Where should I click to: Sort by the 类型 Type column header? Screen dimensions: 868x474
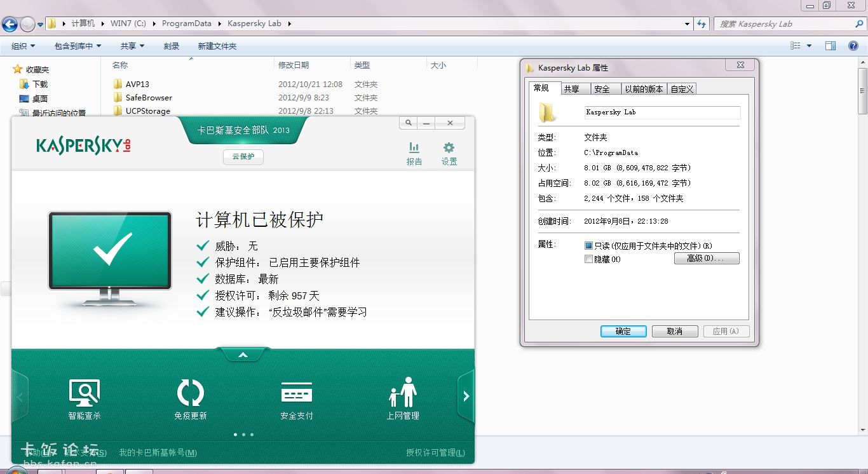[362, 65]
